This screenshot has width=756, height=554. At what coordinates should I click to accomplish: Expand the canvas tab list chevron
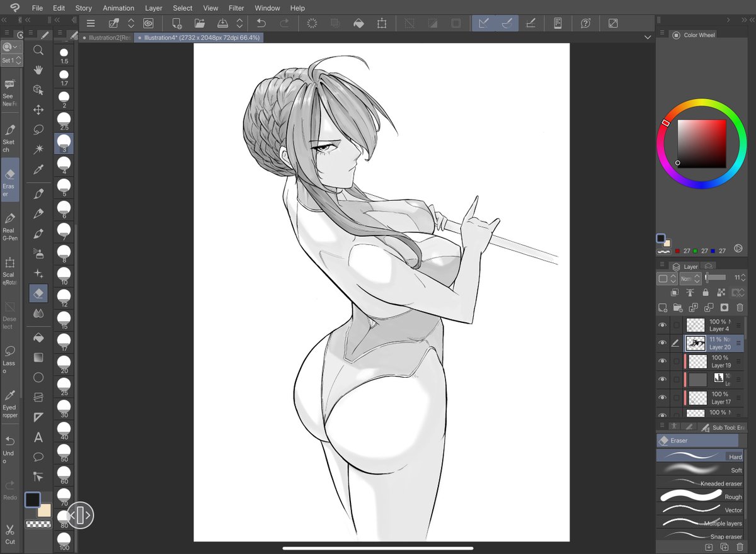click(648, 38)
